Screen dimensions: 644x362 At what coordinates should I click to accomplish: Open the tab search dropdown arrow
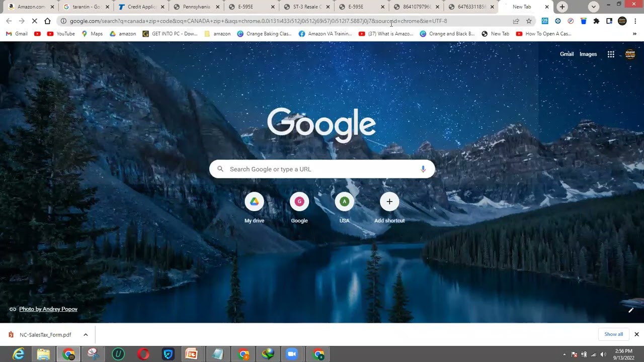click(x=594, y=7)
